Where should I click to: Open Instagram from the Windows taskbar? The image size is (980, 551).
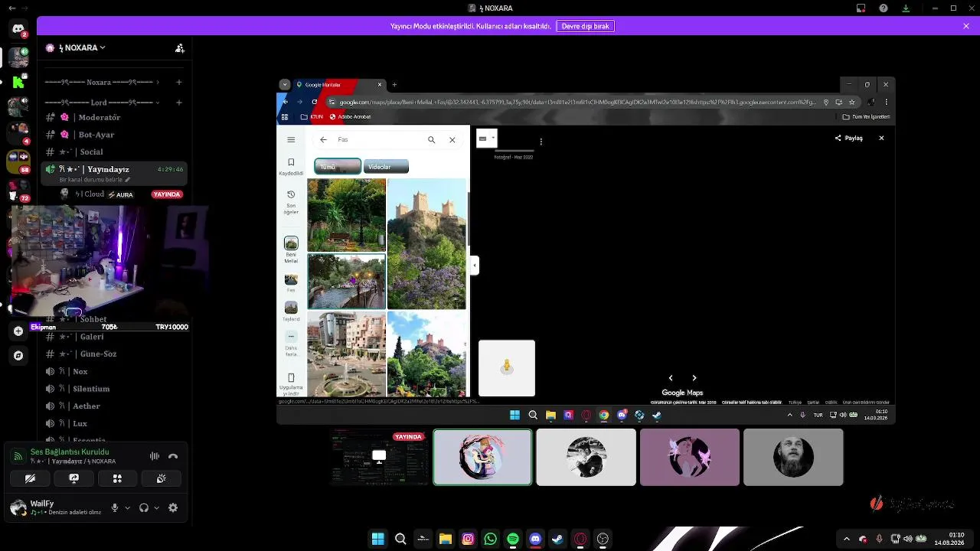[468, 539]
